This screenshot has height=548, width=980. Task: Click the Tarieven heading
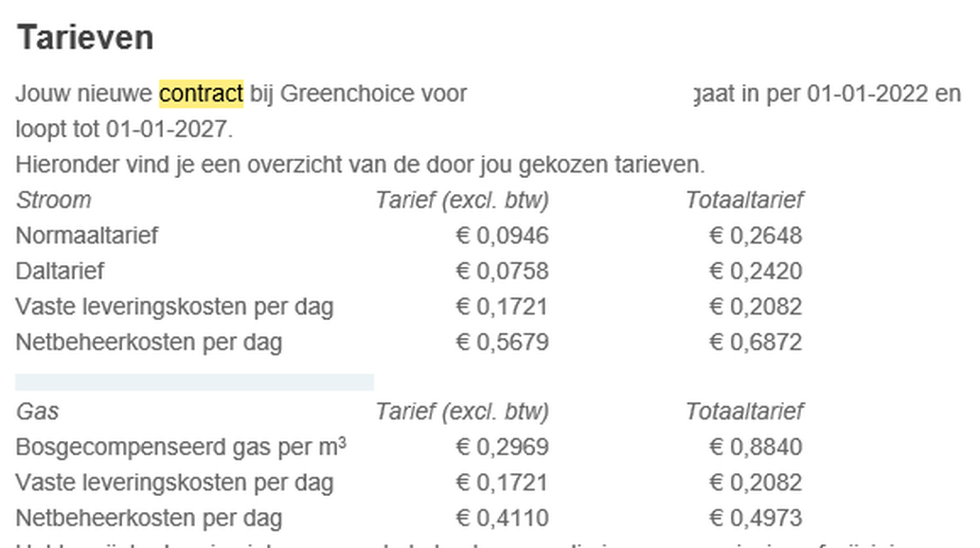click(x=85, y=38)
